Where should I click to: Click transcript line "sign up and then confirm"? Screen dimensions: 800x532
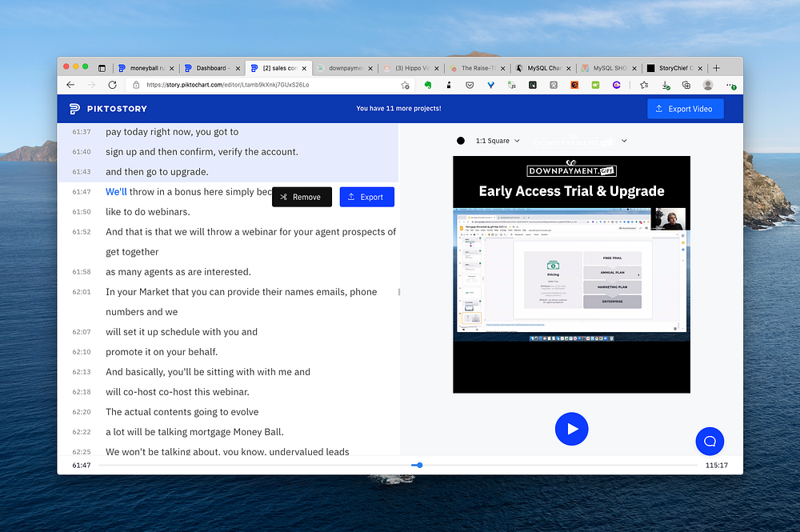[x=202, y=151]
